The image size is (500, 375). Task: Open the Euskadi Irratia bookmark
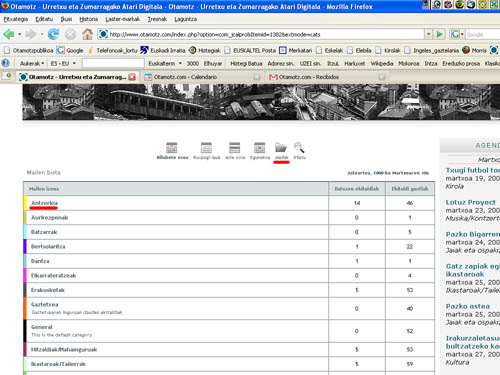pyautogui.click(x=163, y=50)
